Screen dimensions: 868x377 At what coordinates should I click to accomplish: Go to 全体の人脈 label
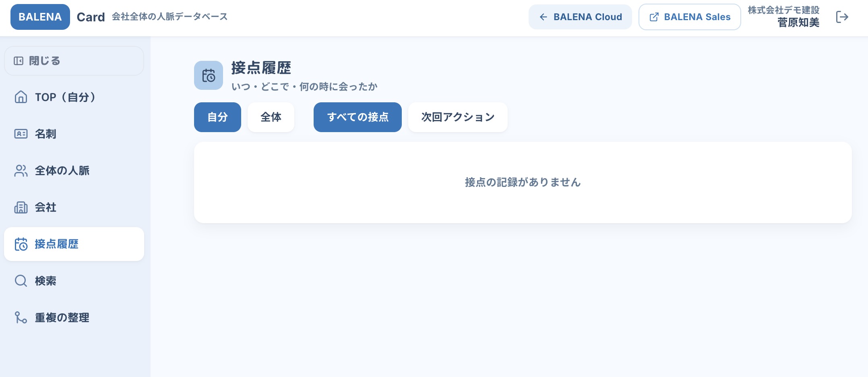(x=62, y=171)
